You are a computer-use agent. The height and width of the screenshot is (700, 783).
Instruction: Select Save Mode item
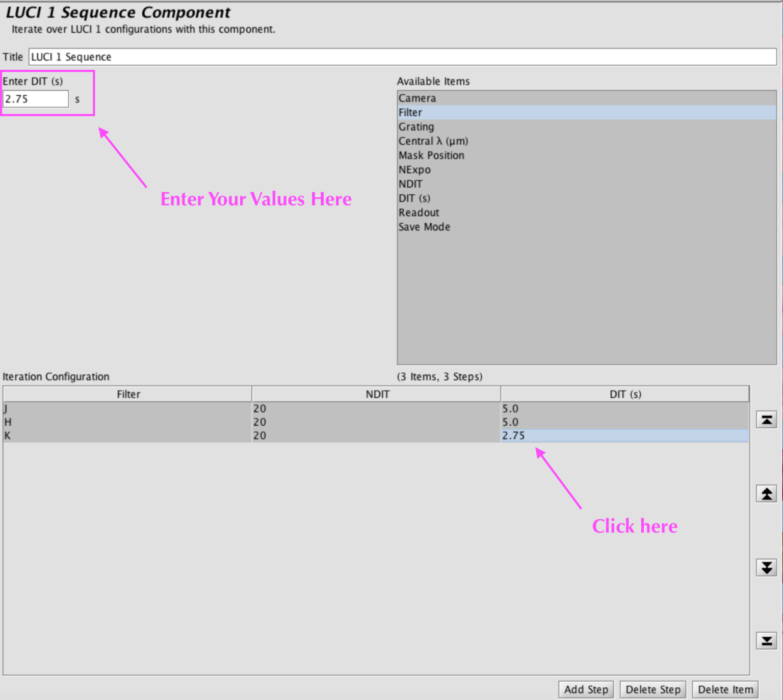coord(587,226)
